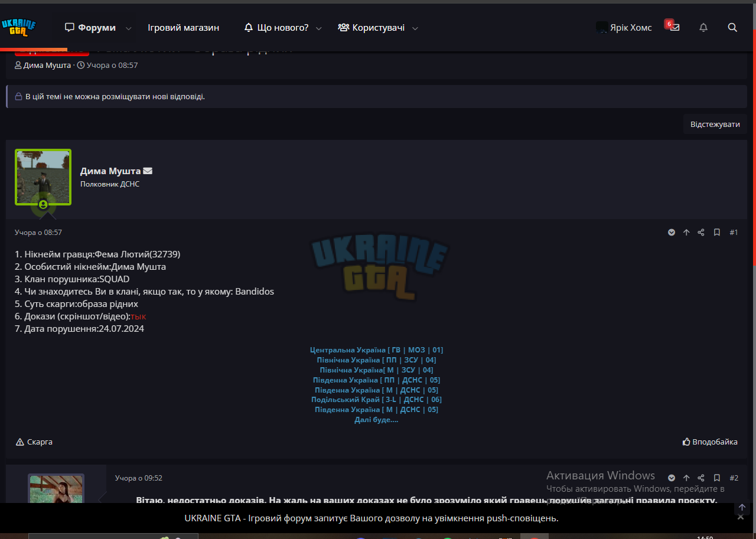Open second post author's avatar
The width and height of the screenshot is (756, 539).
[x=56, y=490]
